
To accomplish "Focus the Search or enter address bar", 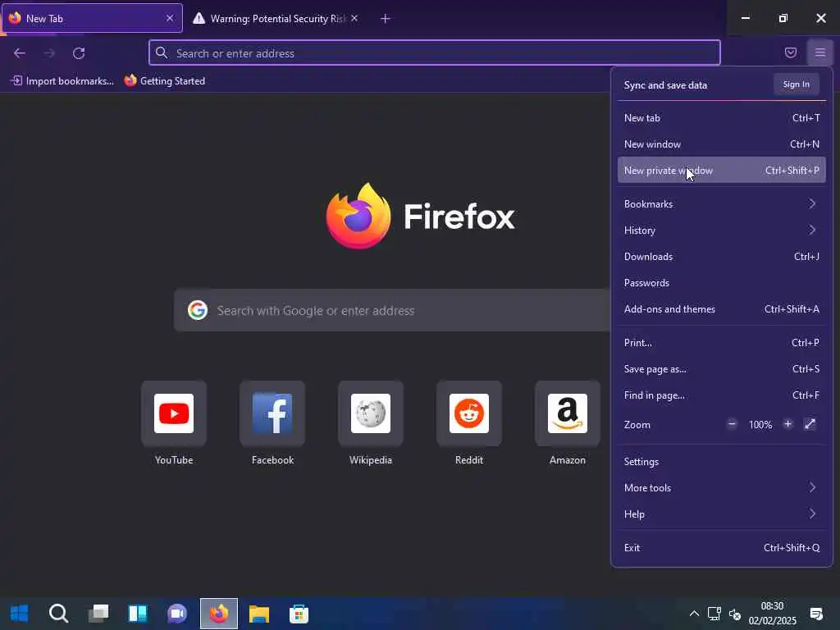I will click(x=435, y=53).
